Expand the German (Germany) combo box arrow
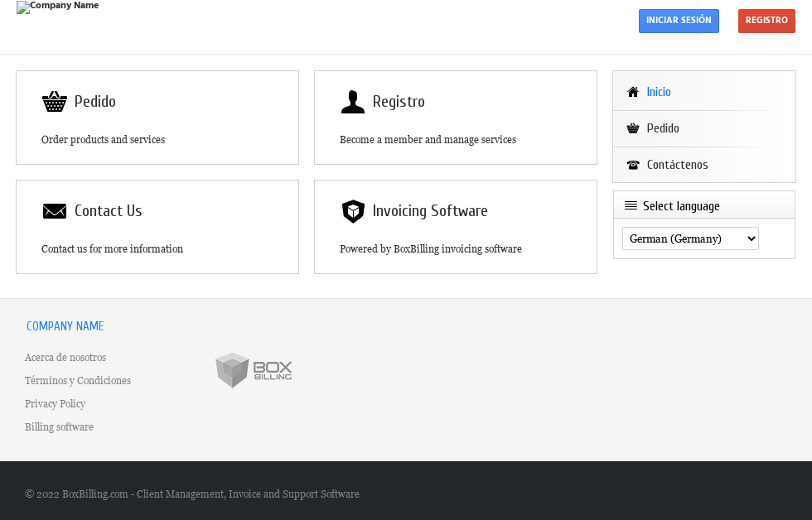Image resolution: width=812 pixels, height=520 pixels. [750, 238]
